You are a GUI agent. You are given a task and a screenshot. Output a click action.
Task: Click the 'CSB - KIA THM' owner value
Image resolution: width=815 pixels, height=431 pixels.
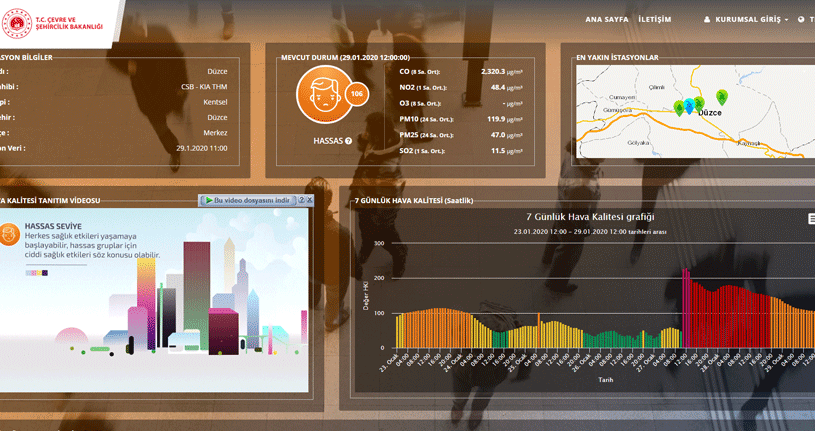click(x=204, y=87)
